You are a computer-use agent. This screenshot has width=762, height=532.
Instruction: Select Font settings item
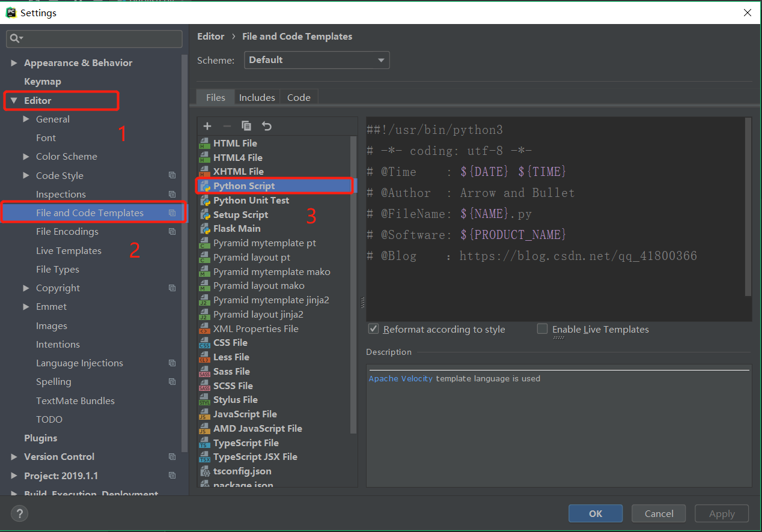[x=46, y=138]
